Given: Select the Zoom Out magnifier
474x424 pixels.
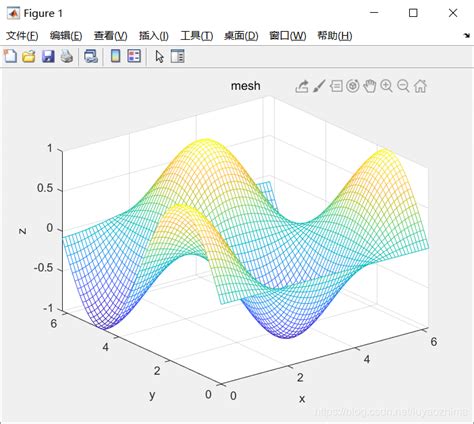Looking at the screenshot, I should coord(403,86).
